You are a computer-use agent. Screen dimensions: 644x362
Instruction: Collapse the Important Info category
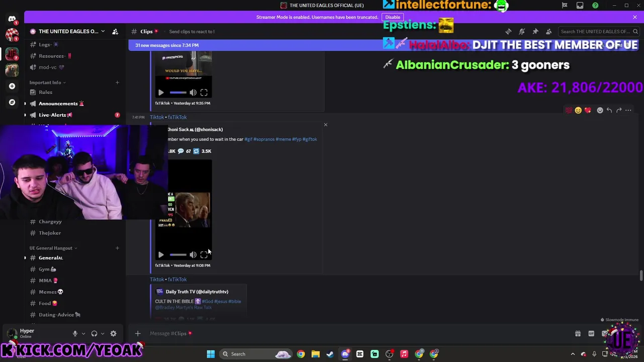(x=47, y=82)
